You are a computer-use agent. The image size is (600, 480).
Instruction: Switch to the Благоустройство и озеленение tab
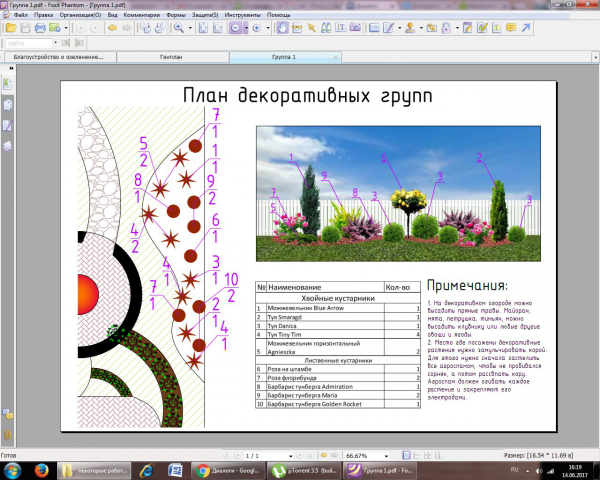coord(59,57)
